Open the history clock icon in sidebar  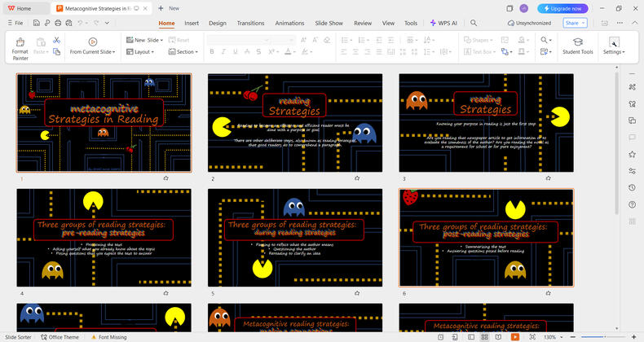(x=632, y=187)
